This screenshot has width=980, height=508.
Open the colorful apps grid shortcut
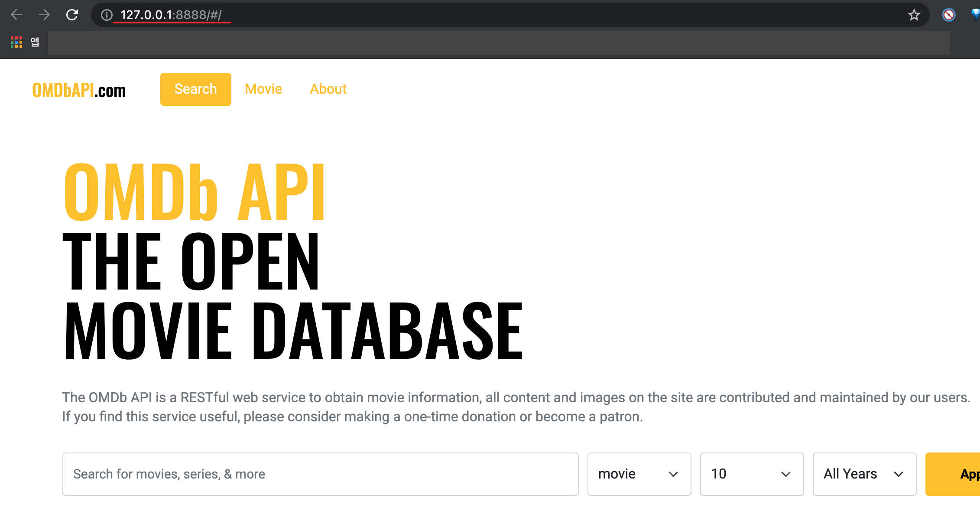[x=16, y=42]
